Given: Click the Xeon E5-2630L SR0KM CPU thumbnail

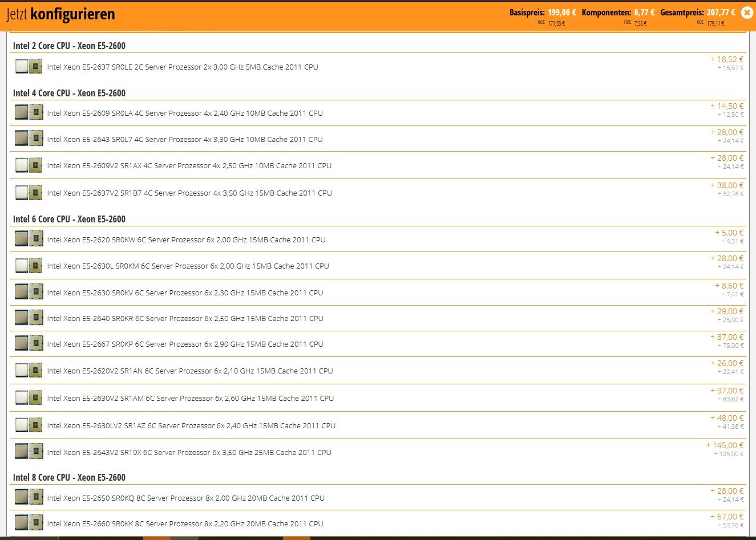Looking at the screenshot, I should (x=29, y=266).
